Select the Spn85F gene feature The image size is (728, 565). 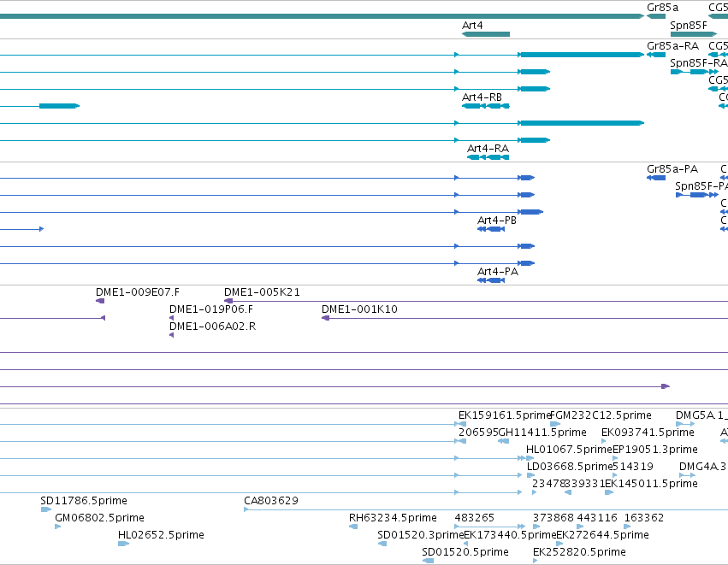693,34
